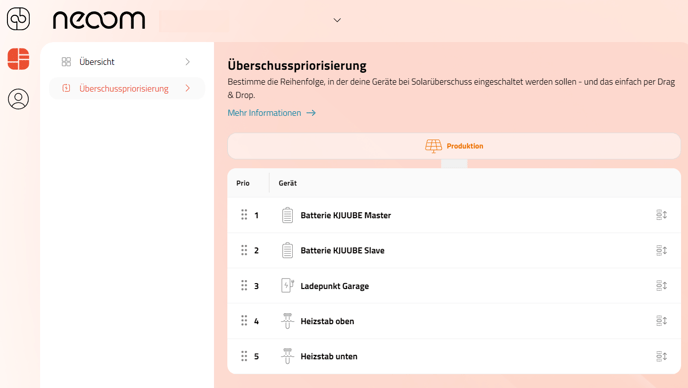Click priority number 1

257,215
